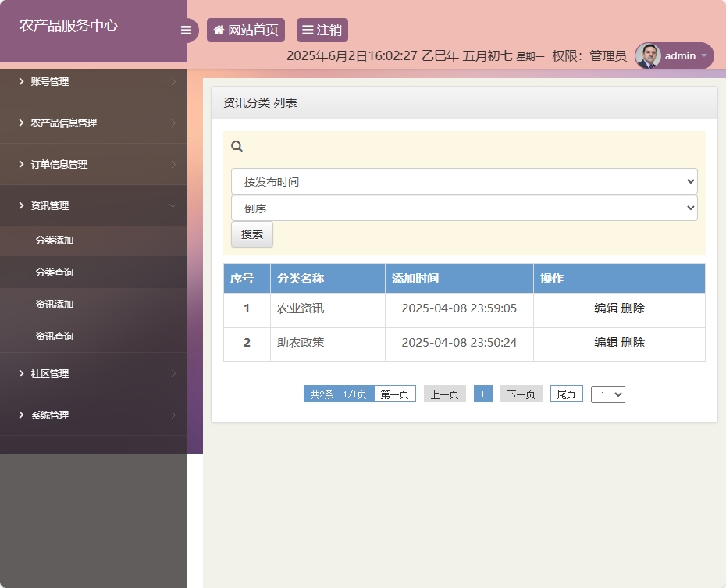Select the 分类添加 submenu item
Image resolution: width=726 pixels, height=588 pixels.
point(94,241)
